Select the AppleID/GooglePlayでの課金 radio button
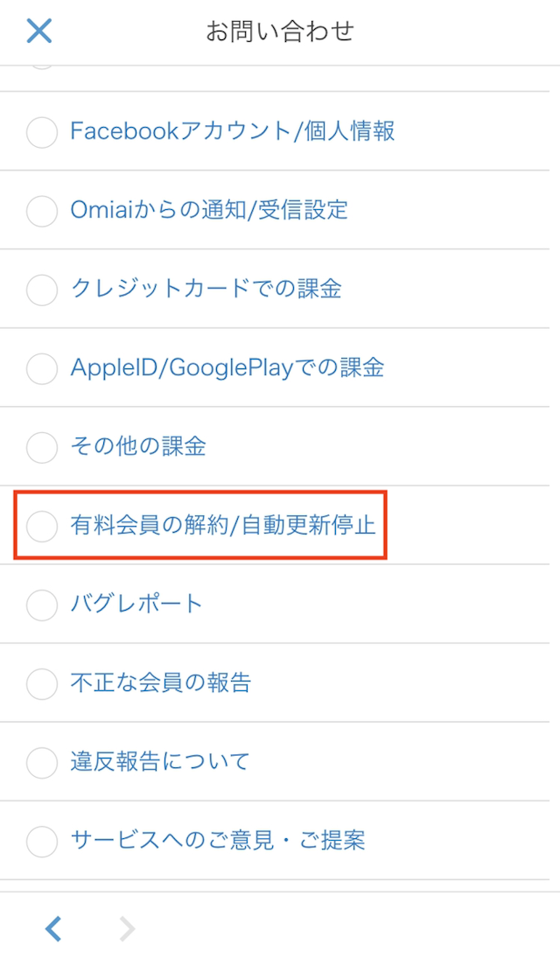The image size is (560, 965). click(x=41, y=368)
